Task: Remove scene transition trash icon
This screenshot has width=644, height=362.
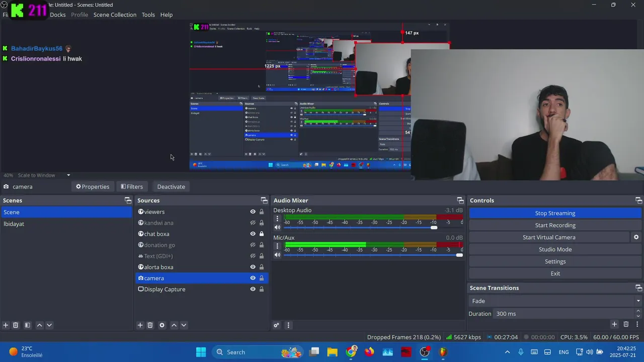Action: tap(626, 325)
